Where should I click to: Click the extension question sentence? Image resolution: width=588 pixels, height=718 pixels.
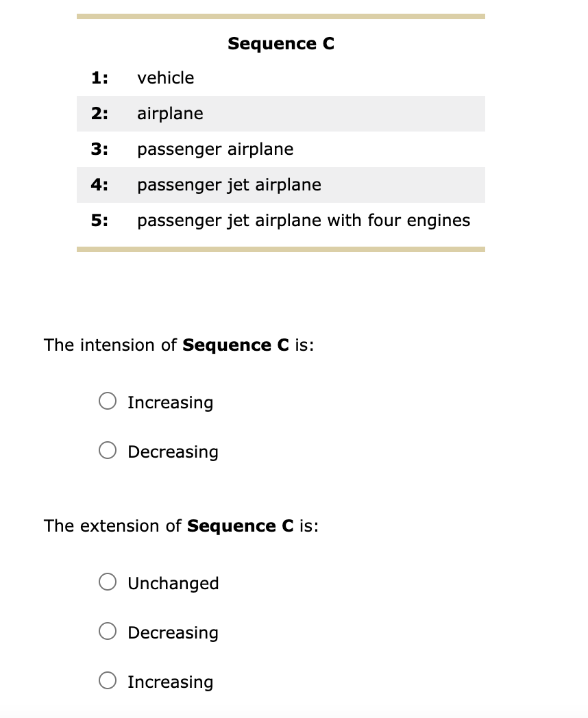181,525
